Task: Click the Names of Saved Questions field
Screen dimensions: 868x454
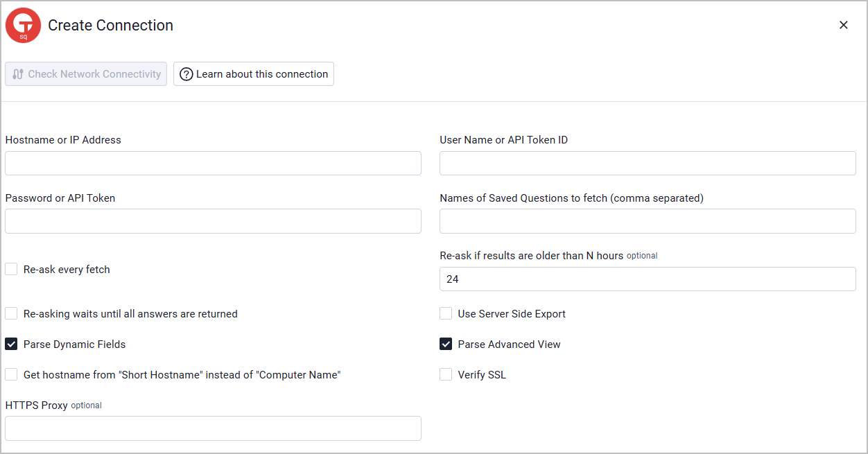Action: point(648,221)
